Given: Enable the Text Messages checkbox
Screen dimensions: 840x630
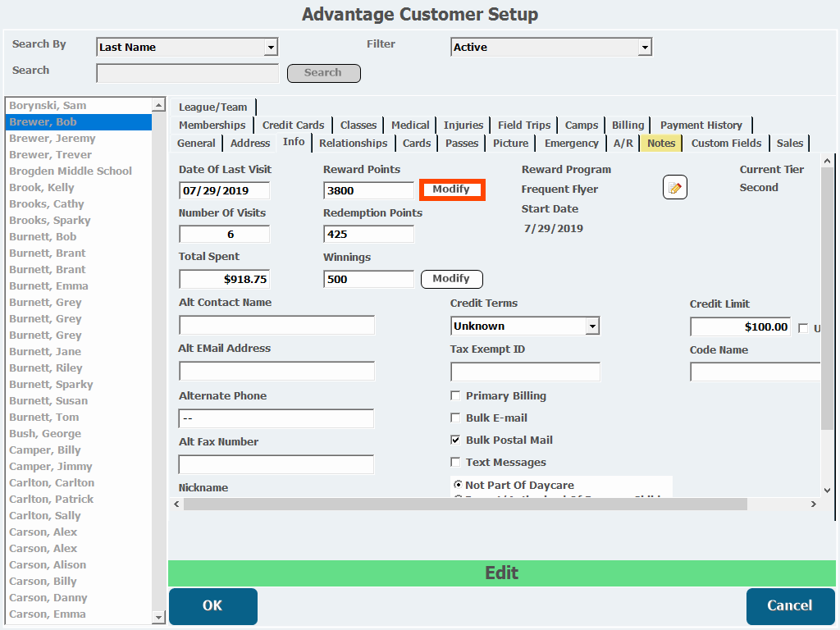Looking at the screenshot, I should tap(455, 463).
